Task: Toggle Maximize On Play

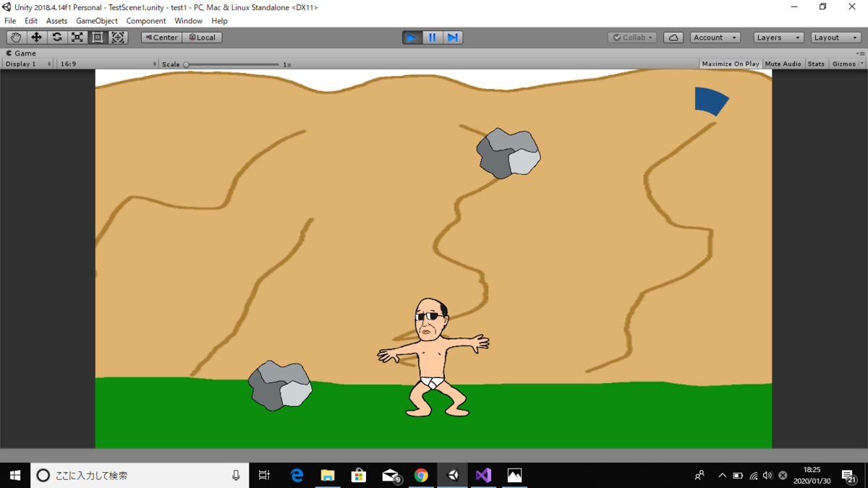Action: click(731, 64)
